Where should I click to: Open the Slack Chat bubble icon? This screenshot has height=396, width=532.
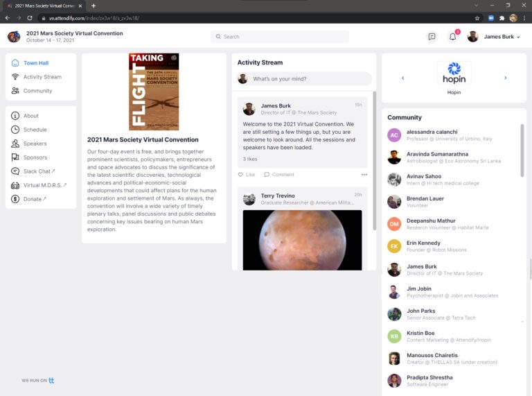click(15, 171)
